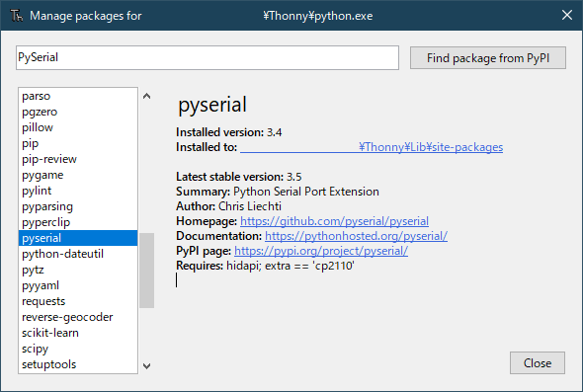583x392 pixels.
Task: Select pygame in the package list
Action: coord(78,175)
